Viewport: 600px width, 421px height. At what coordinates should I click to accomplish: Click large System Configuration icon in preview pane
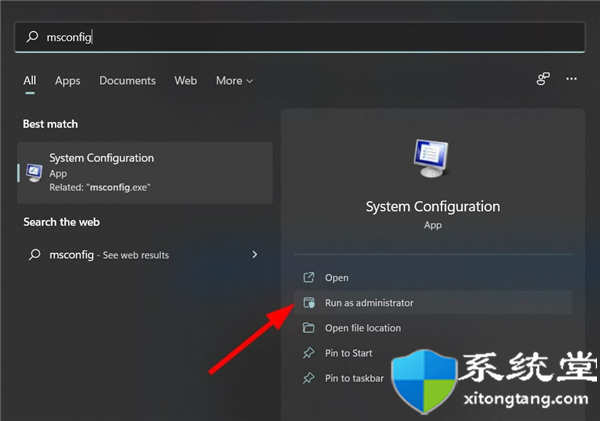pos(431,158)
